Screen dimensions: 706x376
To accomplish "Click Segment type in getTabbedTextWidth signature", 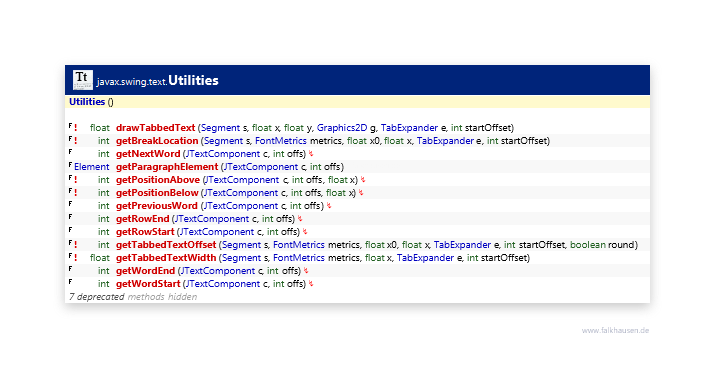I will click(x=241, y=258).
